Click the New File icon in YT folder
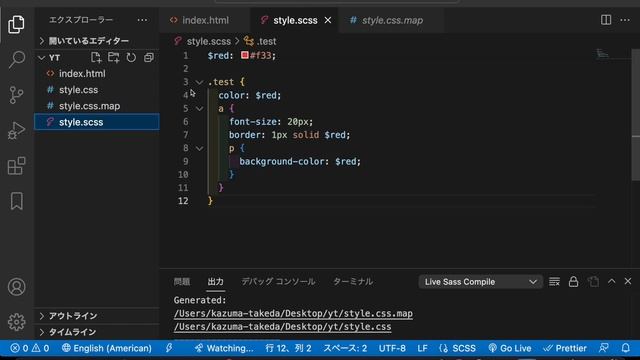Viewport: 640px width, 360px height. click(96, 58)
